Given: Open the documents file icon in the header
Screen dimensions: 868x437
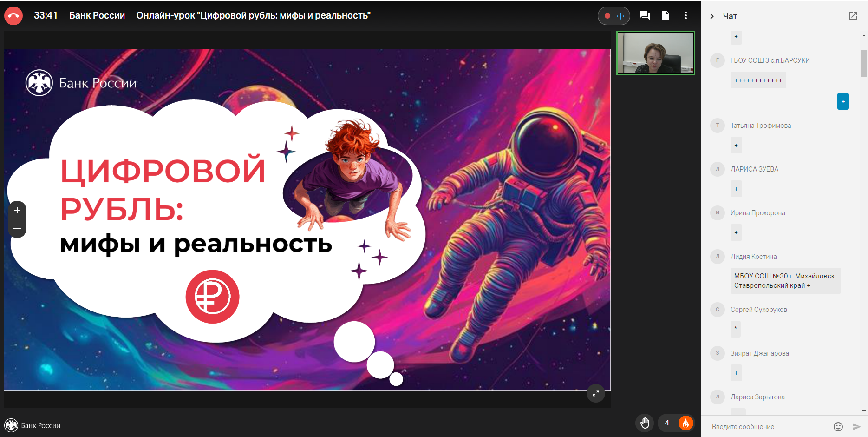Looking at the screenshot, I should [x=666, y=15].
